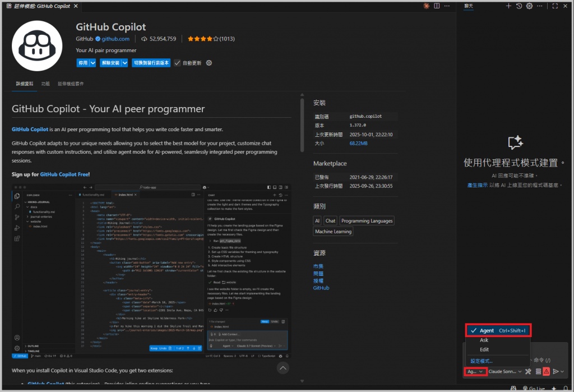574x392 pixels.
Task: Open the GitHub Copilot Free signup link
Action: click(x=64, y=174)
